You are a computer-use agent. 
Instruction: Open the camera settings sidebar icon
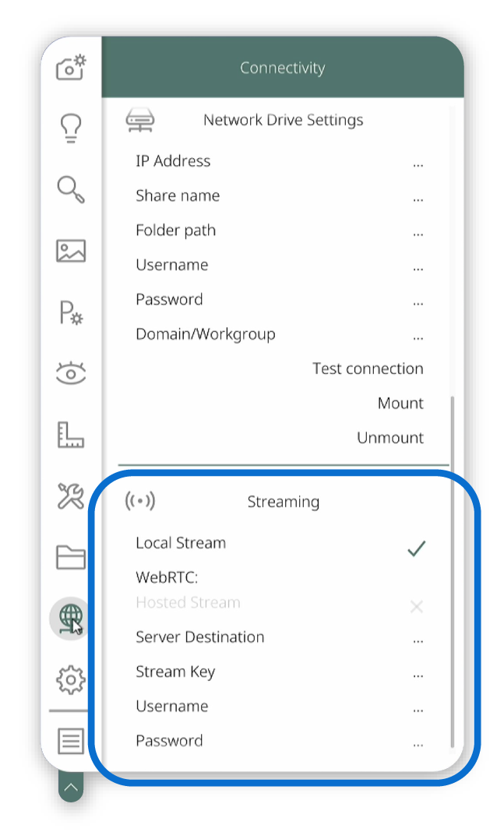pyautogui.click(x=71, y=68)
